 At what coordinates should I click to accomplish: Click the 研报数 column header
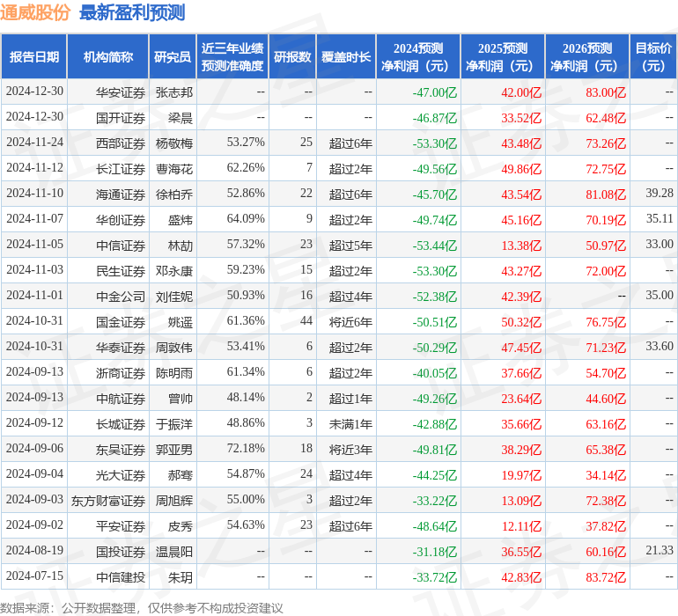[x=291, y=57]
